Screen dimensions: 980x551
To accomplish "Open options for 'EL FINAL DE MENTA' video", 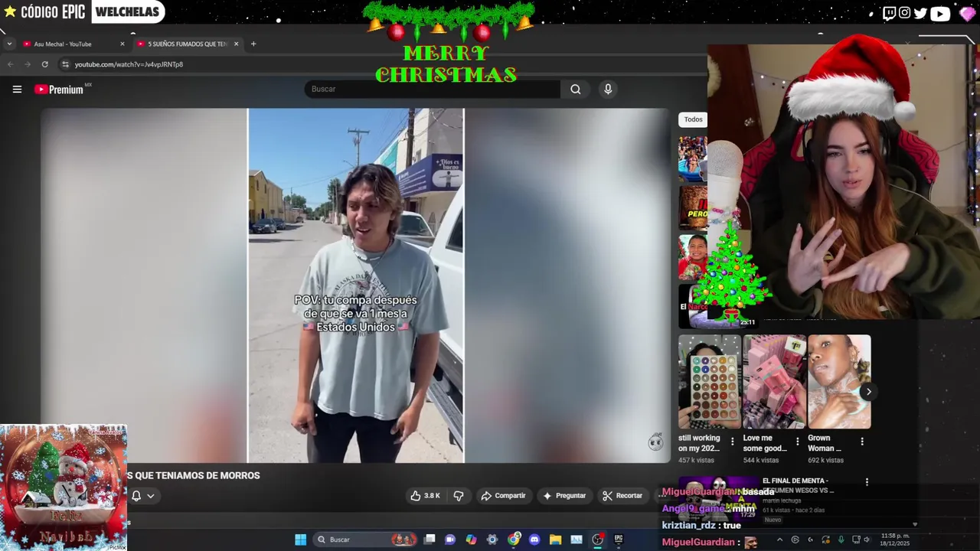I will 867,482.
